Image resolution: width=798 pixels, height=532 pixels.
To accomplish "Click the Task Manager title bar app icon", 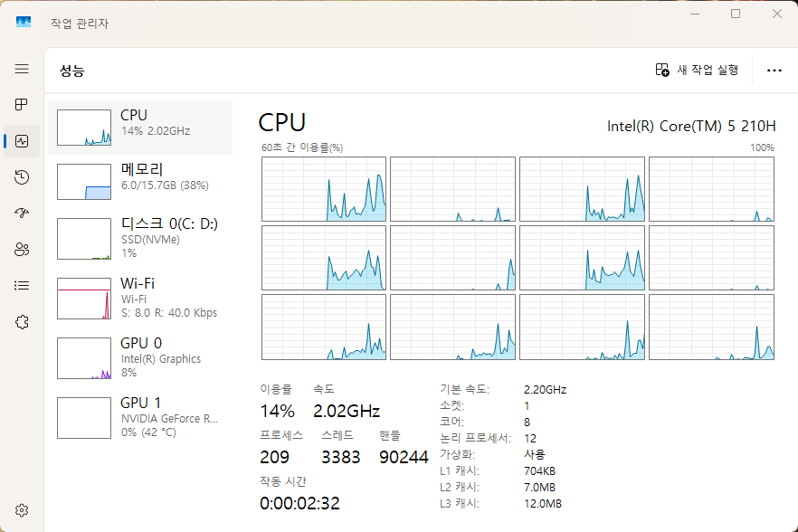I will click(24, 23).
